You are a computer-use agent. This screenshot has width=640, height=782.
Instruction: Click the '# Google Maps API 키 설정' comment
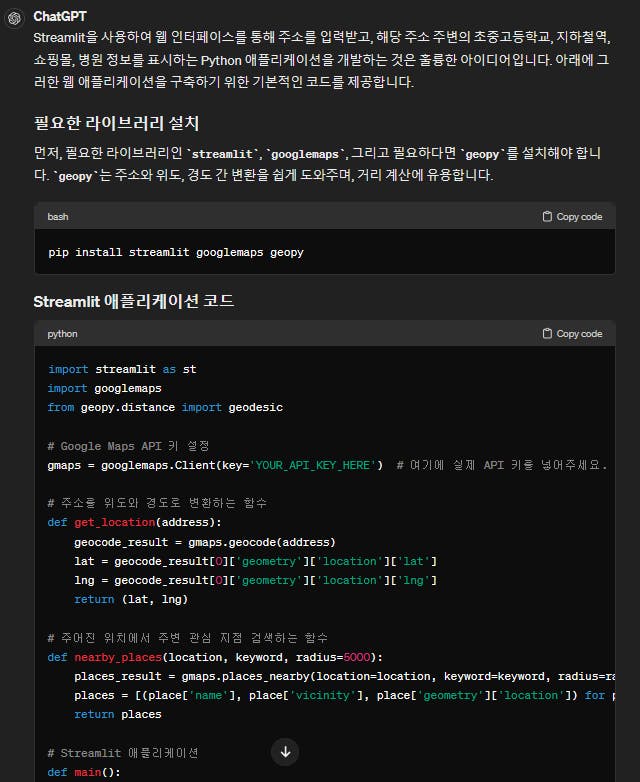point(128,446)
